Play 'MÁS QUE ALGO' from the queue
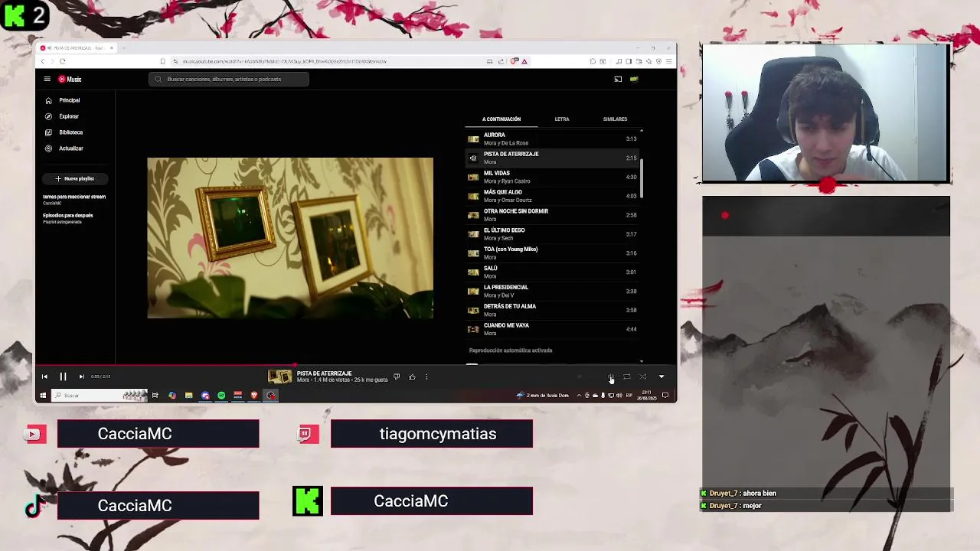980x551 pixels. tap(551, 196)
